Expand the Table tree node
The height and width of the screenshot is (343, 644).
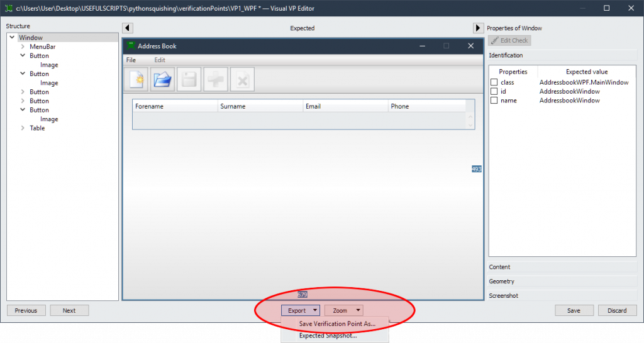click(23, 128)
